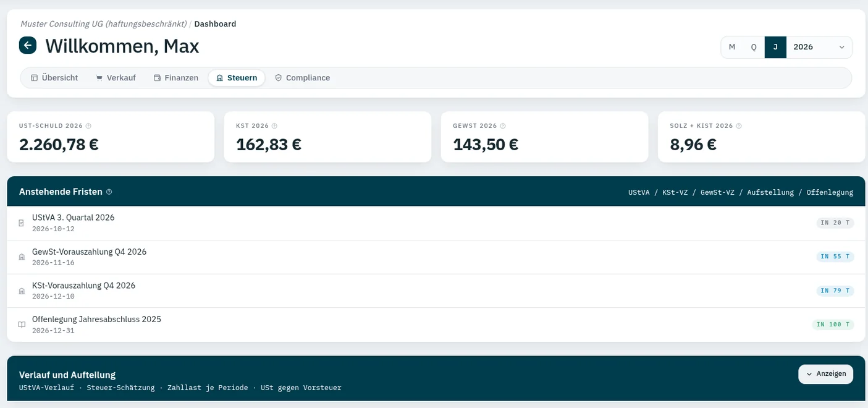868x408 pixels.
Task: Open the Compliance tab
Action: pyautogui.click(x=302, y=78)
